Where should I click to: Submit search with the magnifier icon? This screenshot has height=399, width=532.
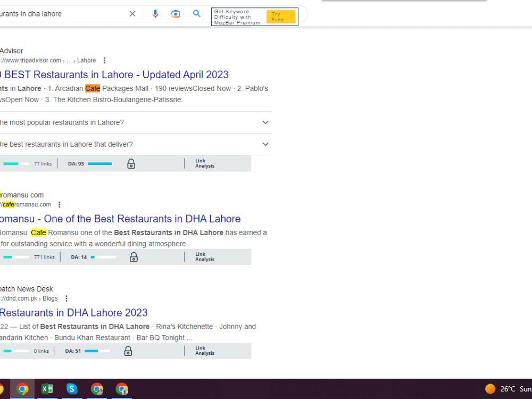(x=196, y=14)
